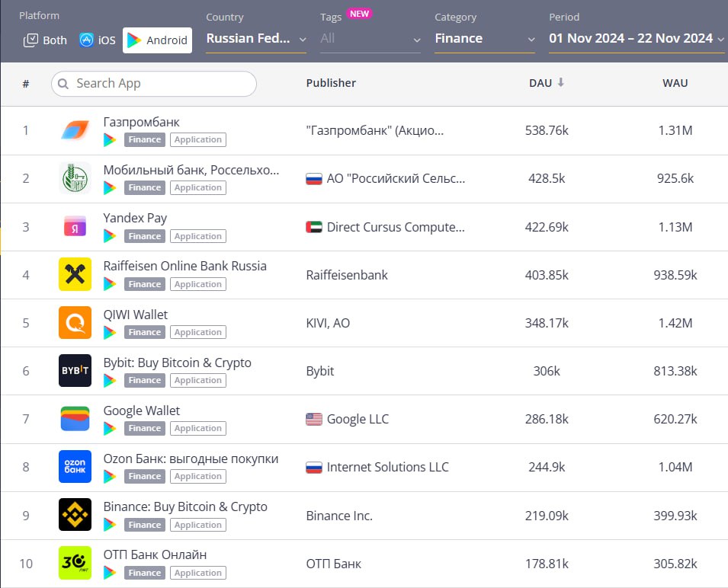Click Application tag under Google Wallet
Viewport: 728px width, 588px height.
pos(198,428)
